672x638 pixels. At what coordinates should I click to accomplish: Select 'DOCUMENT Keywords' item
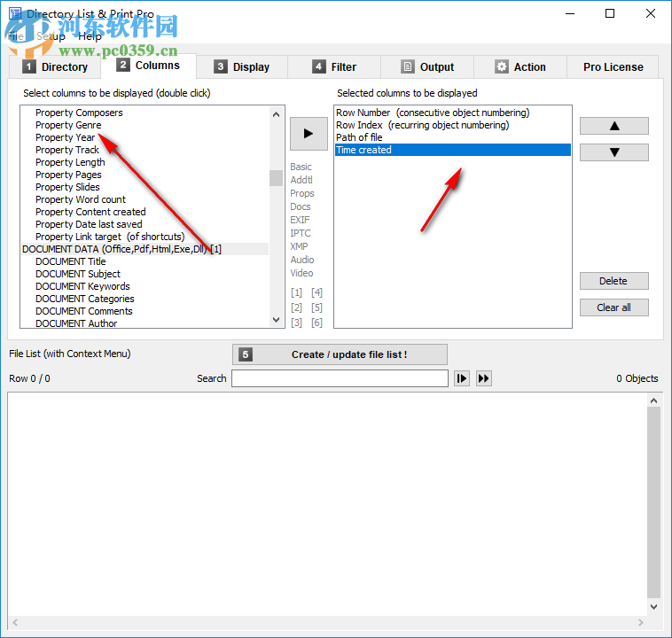(x=82, y=286)
